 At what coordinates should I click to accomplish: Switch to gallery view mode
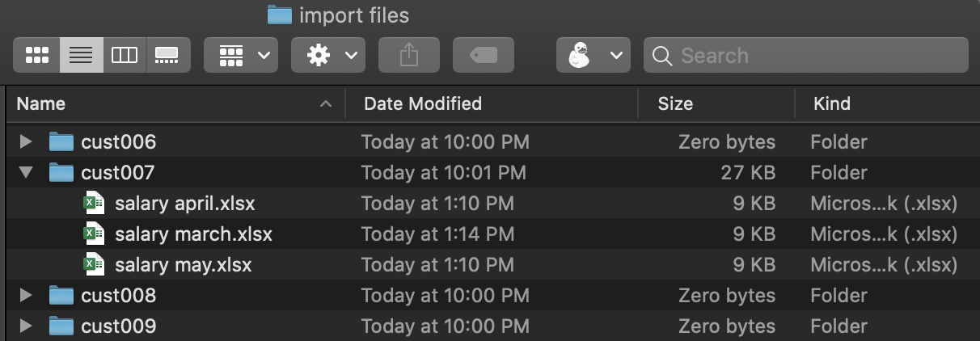click(168, 55)
